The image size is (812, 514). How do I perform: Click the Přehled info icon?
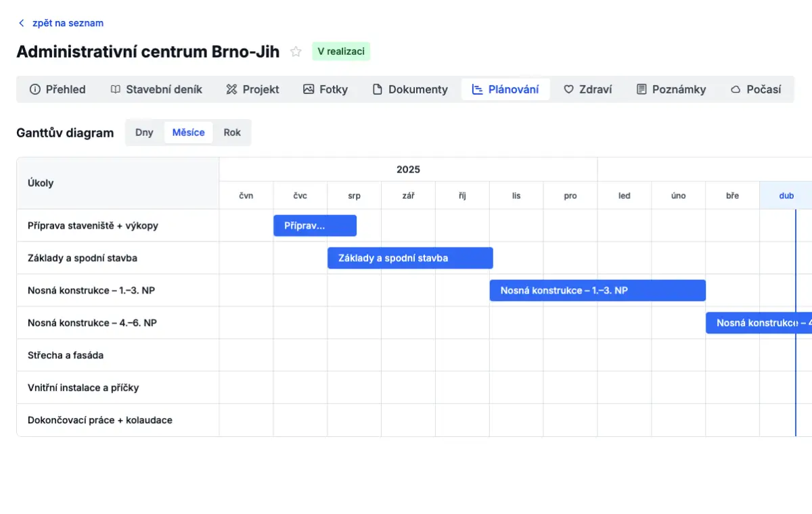coord(35,89)
